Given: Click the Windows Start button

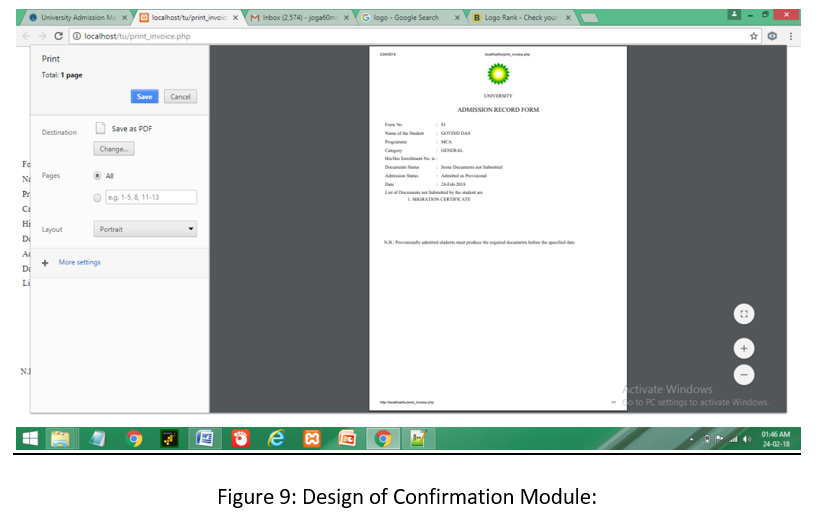Looking at the screenshot, I should [30, 438].
